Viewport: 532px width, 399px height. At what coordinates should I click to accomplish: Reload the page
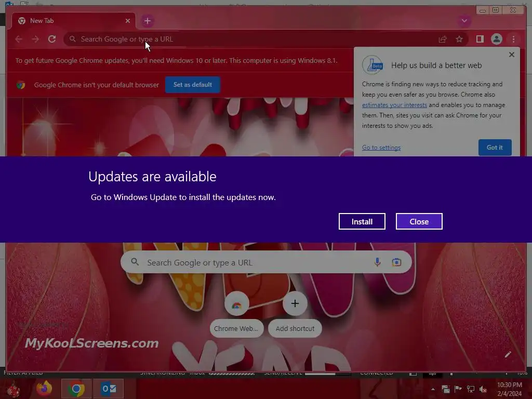click(x=52, y=39)
